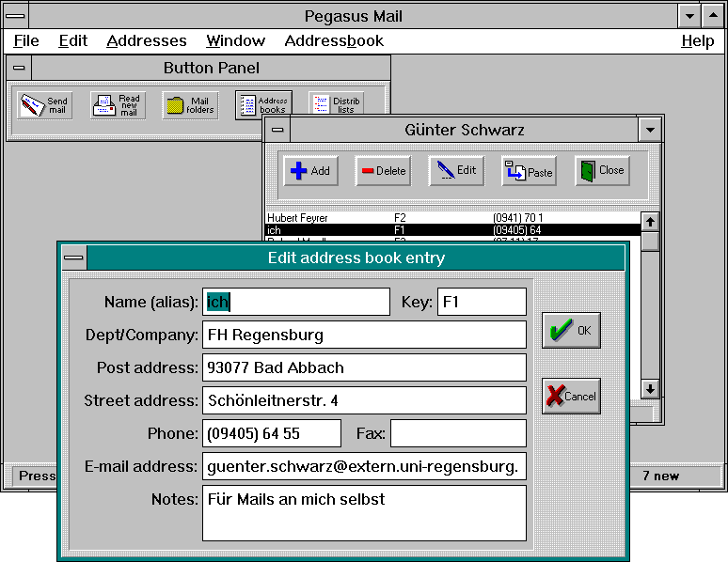Paste entry into address book
Image resolution: width=728 pixels, height=562 pixels.
click(x=529, y=171)
